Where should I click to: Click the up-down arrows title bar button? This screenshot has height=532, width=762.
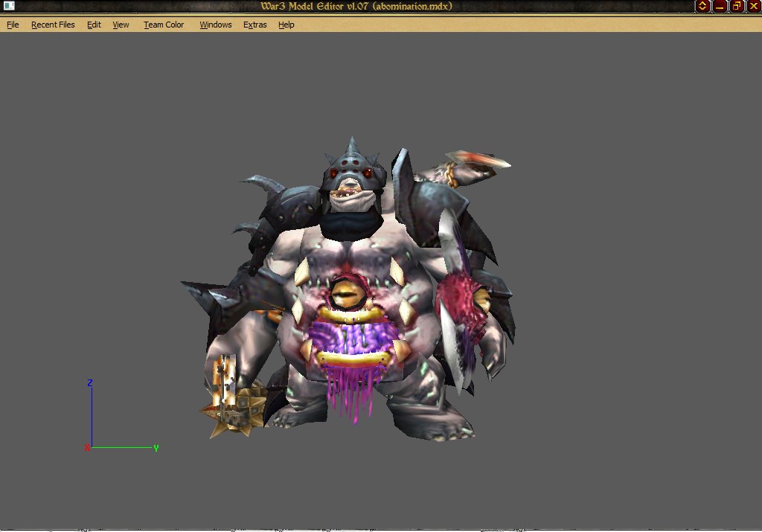point(702,6)
